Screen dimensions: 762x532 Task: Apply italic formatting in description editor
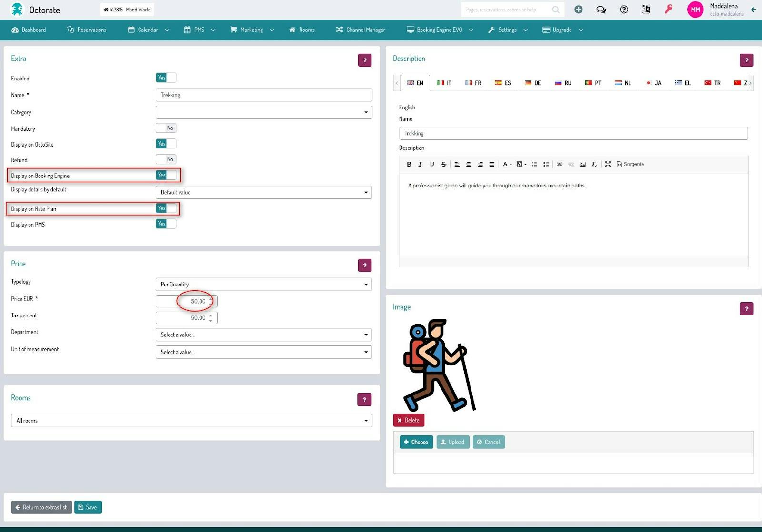tap(420, 164)
